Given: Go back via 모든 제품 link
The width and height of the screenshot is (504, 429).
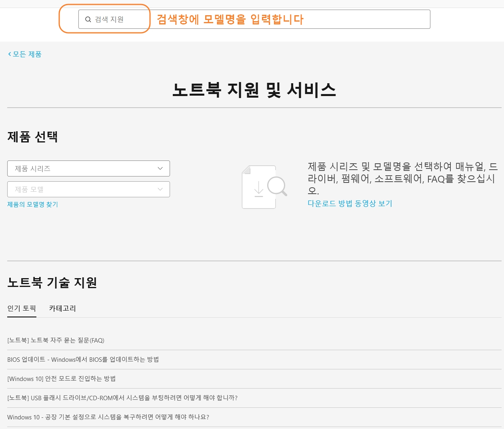Looking at the screenshot, I should (27, 54).
